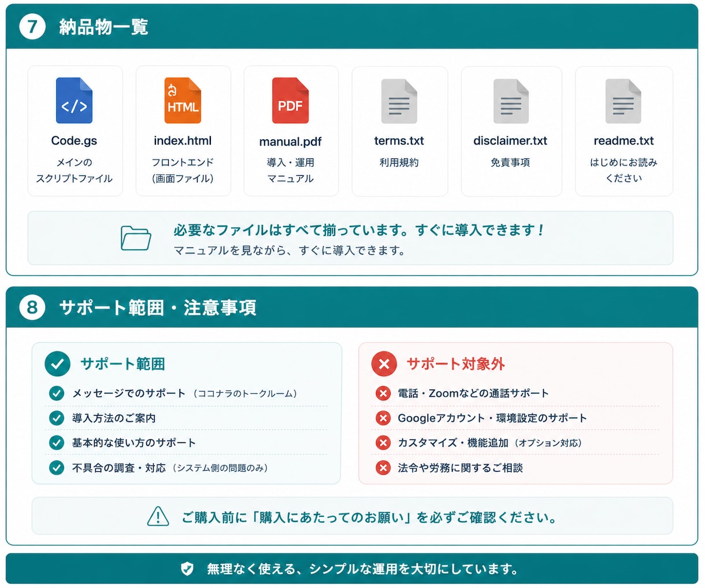
Task: Click 無理なく使える、シンプルな運用 footer text
Action: click(362, 569)
